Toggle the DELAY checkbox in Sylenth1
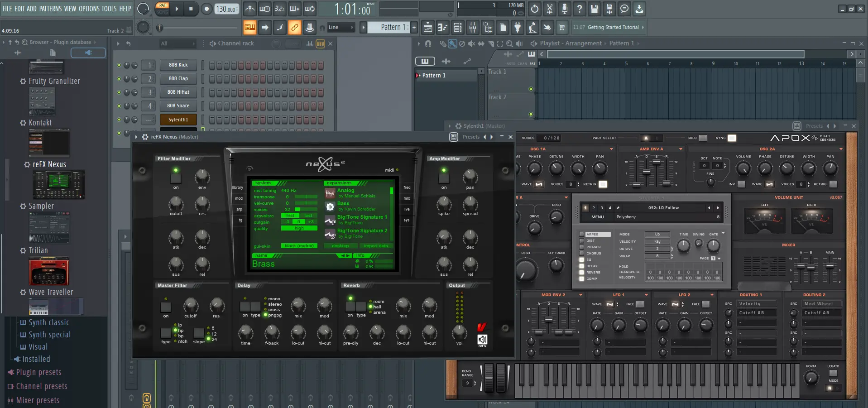 pos(581,266)
